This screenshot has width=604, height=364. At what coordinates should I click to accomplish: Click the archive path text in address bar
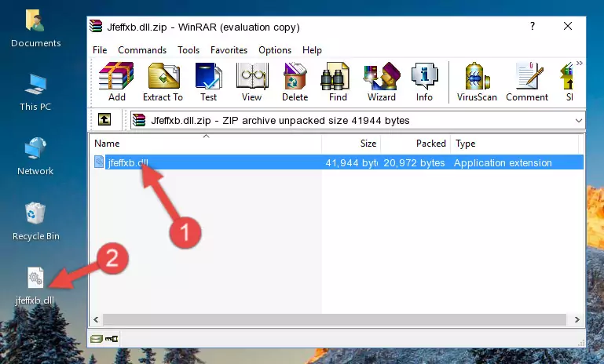[280, 121]
